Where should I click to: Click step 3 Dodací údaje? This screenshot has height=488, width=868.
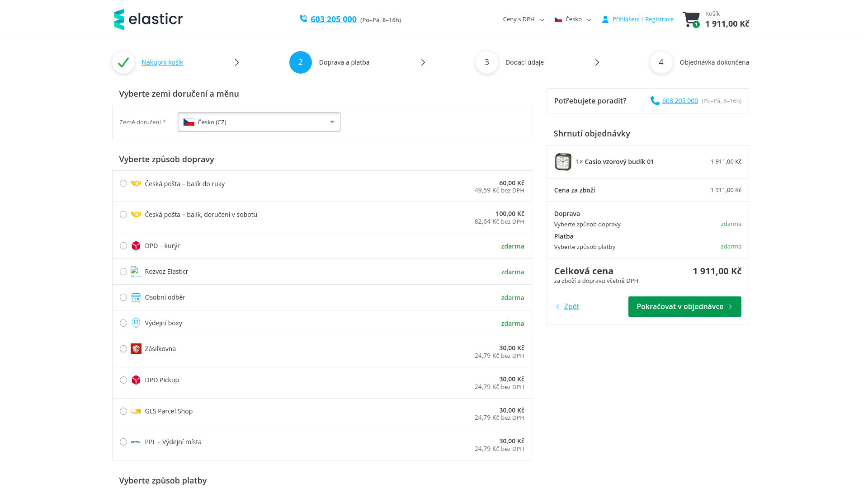pyautogui.click(x=524, y=62)
